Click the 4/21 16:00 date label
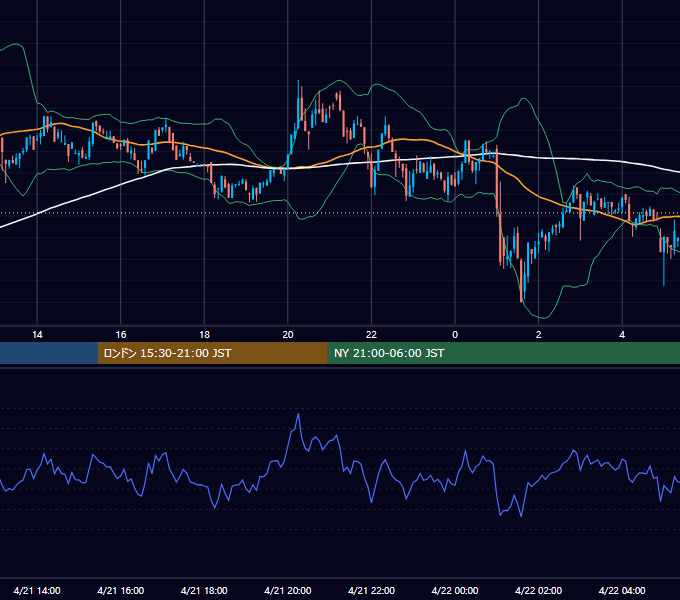680x600 pixels. click(x=121, y=590)
